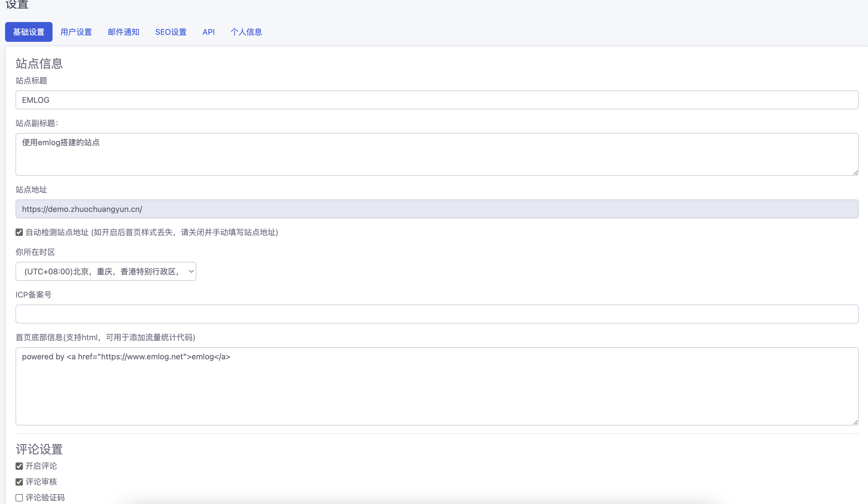Go to the SEO设置 tab
The image size is (868, 504).
[171, 32]
